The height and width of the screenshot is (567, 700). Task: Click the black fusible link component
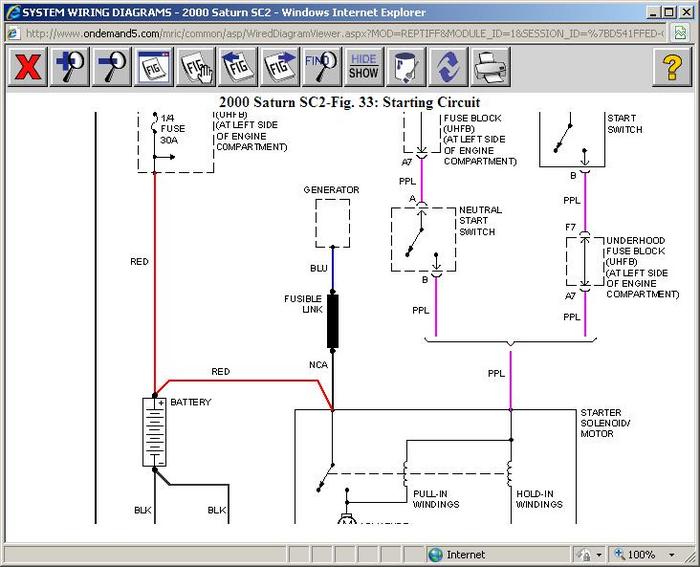coord(333,321)
